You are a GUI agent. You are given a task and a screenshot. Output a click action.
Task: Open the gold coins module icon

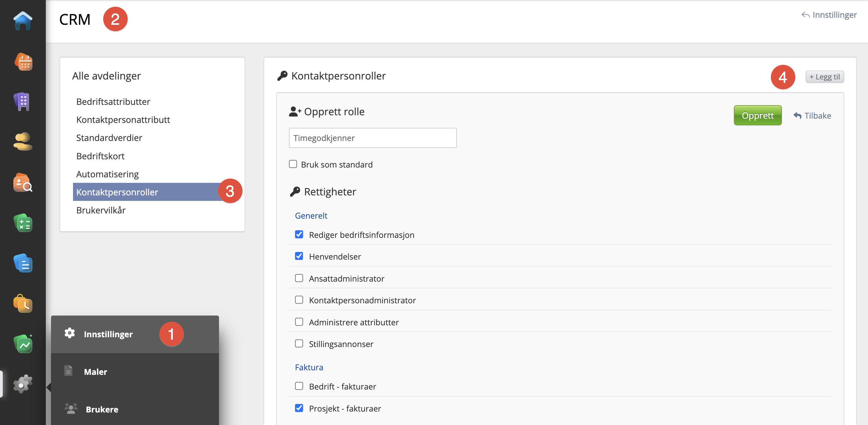[23, 142]
